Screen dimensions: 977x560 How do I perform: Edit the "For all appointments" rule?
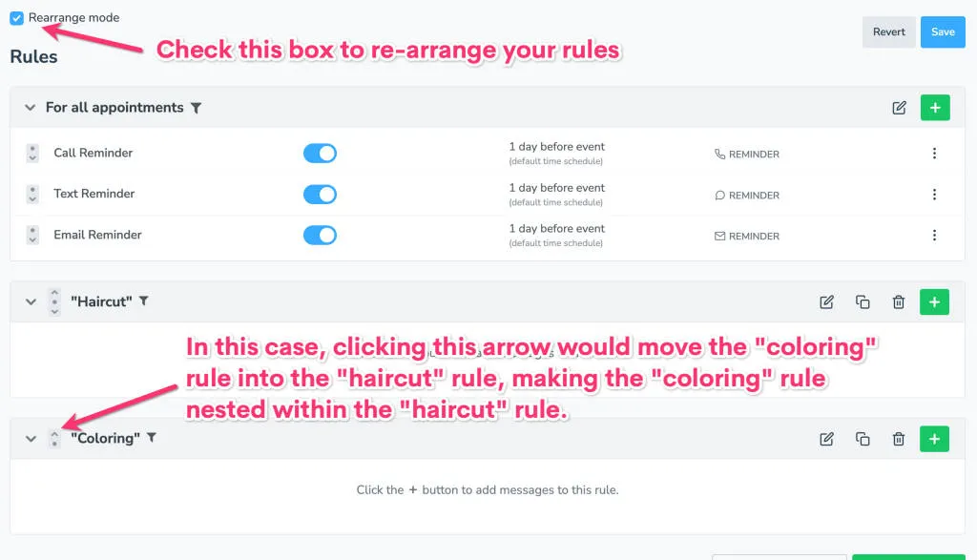(898, 108)
